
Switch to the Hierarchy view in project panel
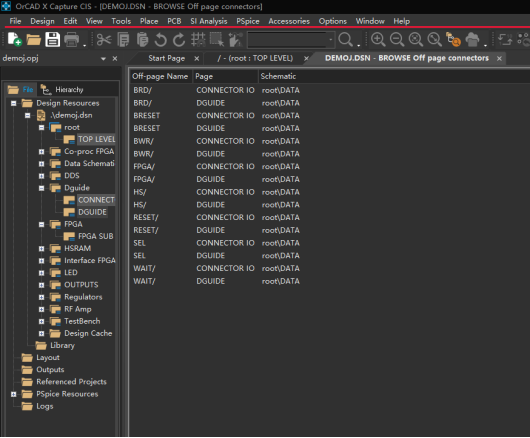(62, 90)
